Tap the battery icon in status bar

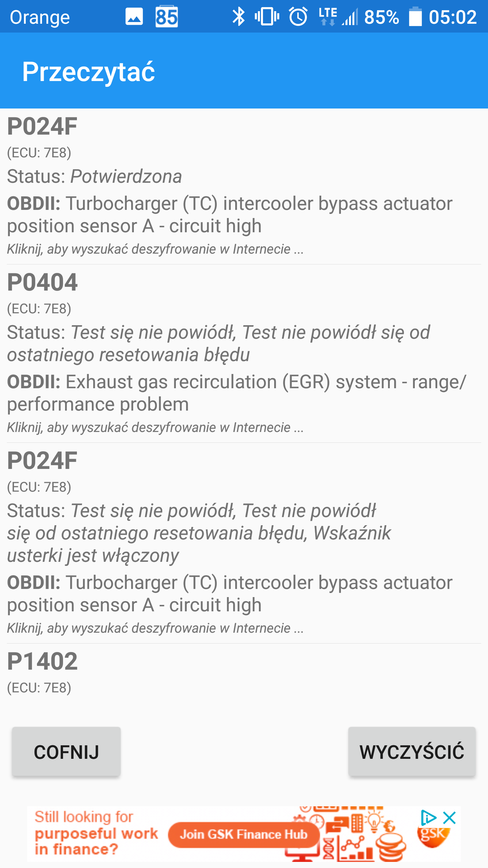tap(415, 17)
